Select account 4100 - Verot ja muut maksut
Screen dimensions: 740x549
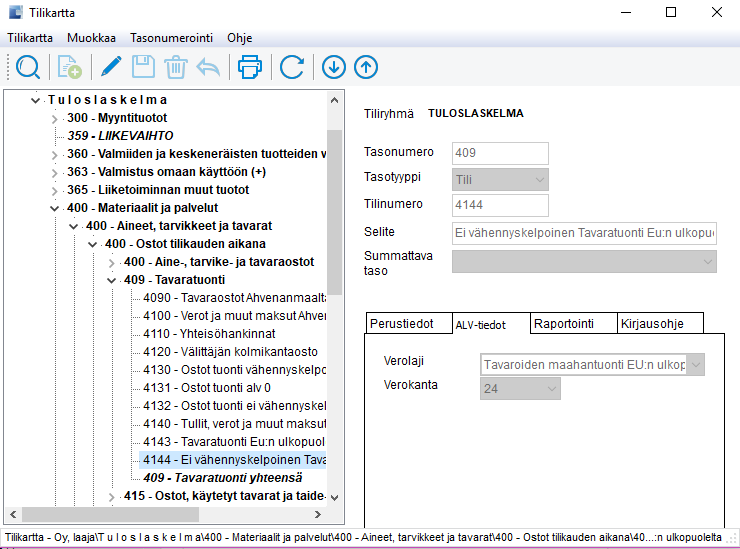pyautogui.click(x=234, y=316)
